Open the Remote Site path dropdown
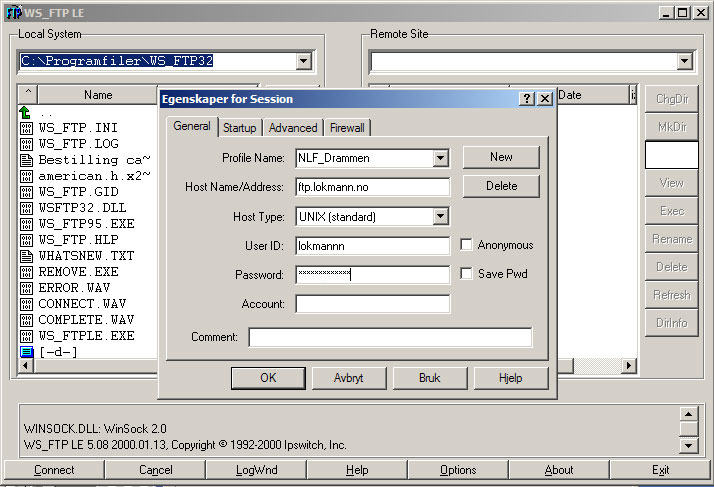This screenshot has width=714, height=487. tap(684, 62)
